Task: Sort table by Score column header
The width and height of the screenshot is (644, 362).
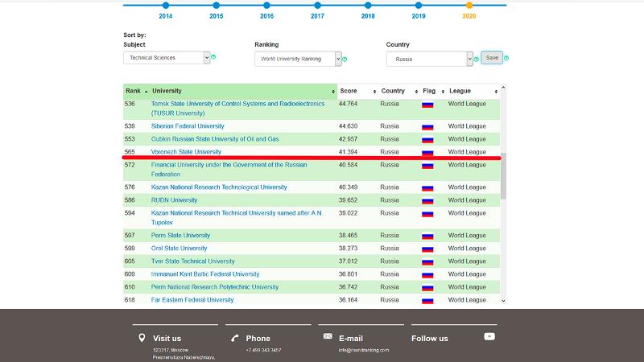Action: pos(349,91)
